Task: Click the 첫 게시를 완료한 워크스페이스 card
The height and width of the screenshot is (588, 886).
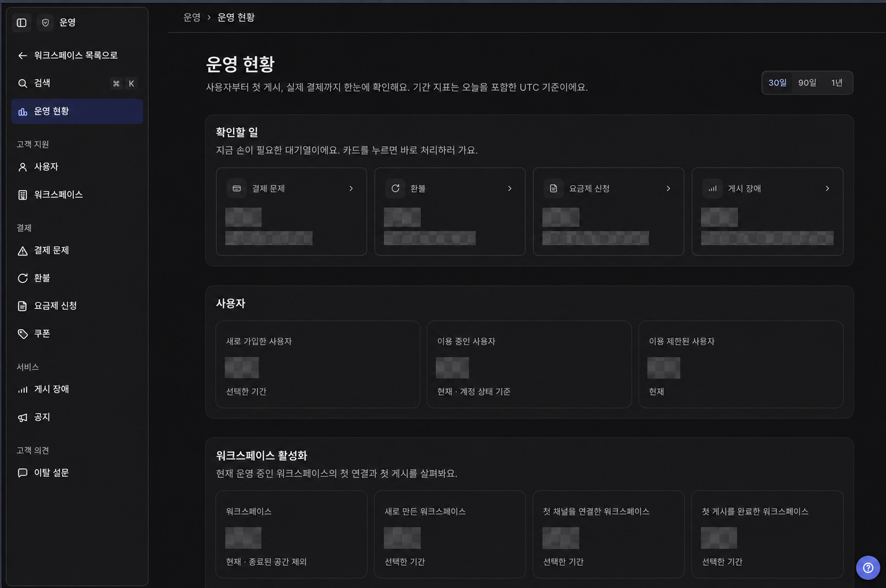Action: point(767,534)
